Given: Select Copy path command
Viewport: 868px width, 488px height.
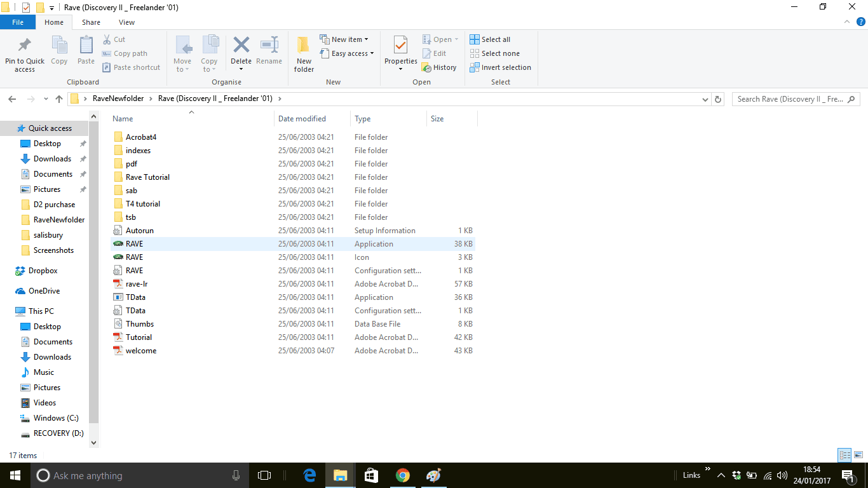Looking at the screenshot, I should (x=125, y=53).
